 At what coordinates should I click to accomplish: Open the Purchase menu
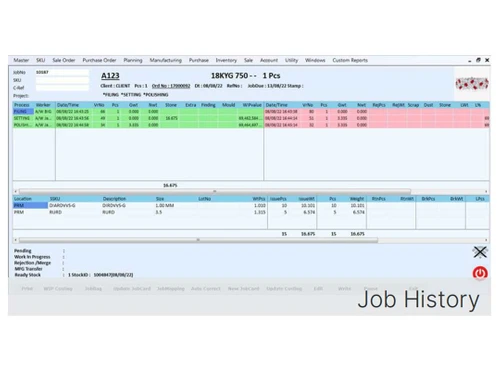tap(199, 60)
